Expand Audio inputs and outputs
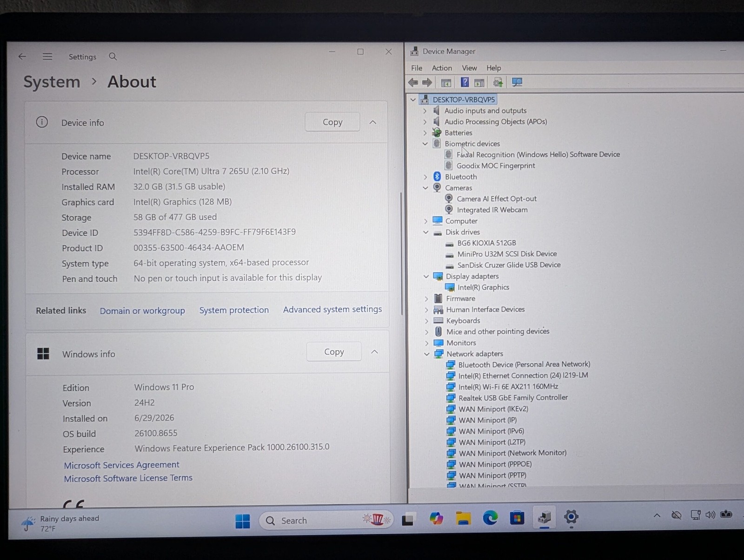The image size is (744, 560). pos(425,111)
